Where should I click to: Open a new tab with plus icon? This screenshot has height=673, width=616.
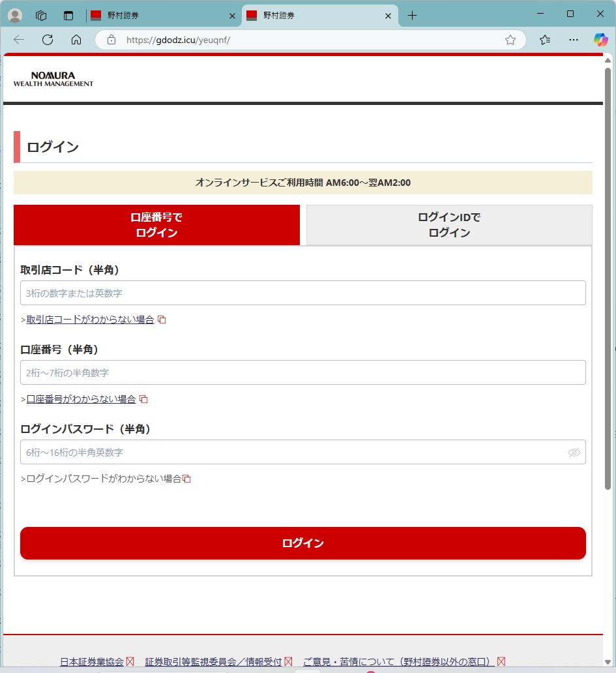click(x=412, y=16)
